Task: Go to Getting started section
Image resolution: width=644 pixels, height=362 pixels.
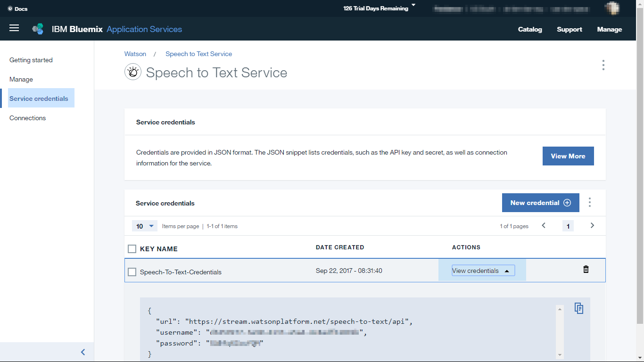Action: pos(31,60)
